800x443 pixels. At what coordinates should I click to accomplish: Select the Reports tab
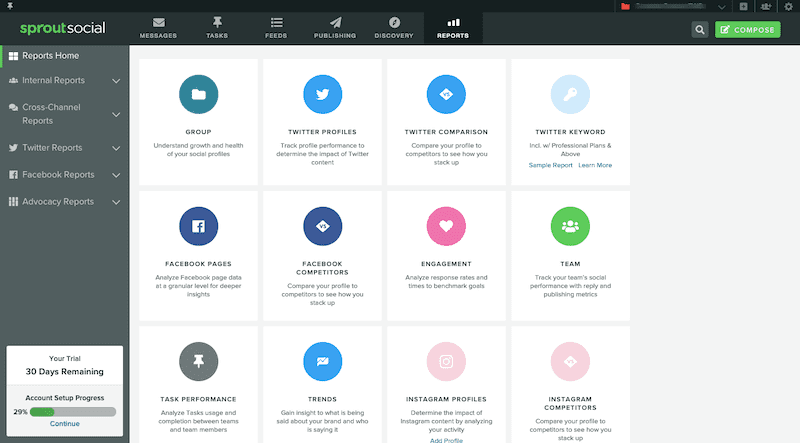[x=453, y=28]
